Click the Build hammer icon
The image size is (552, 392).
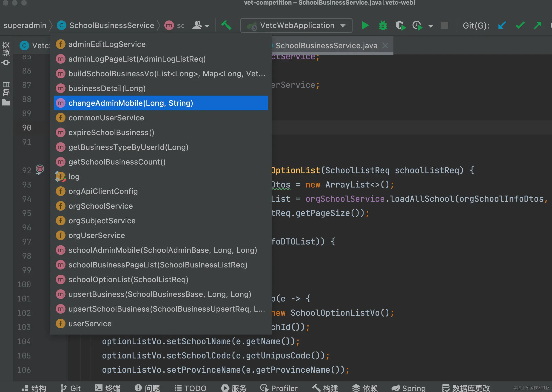pos(226,25)
